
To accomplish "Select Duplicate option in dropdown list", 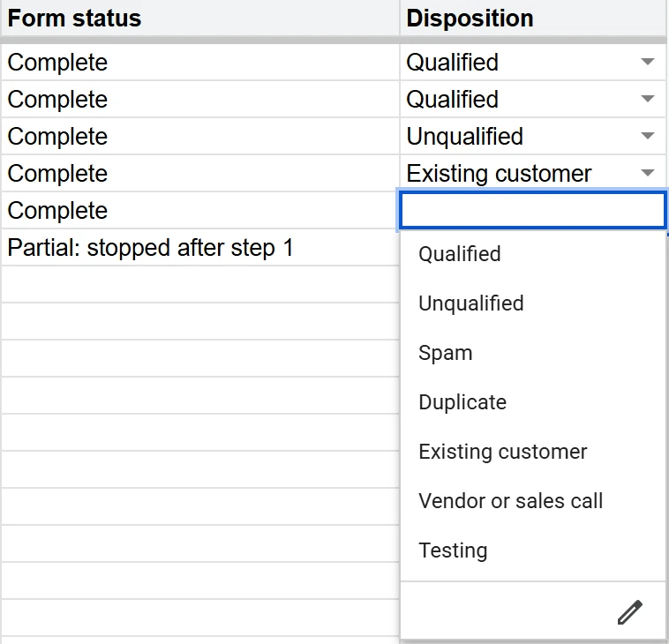I will tap(532, 402).
